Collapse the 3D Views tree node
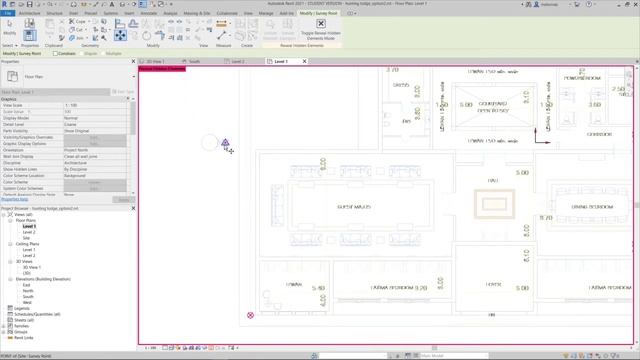 [x=10, y=261]
